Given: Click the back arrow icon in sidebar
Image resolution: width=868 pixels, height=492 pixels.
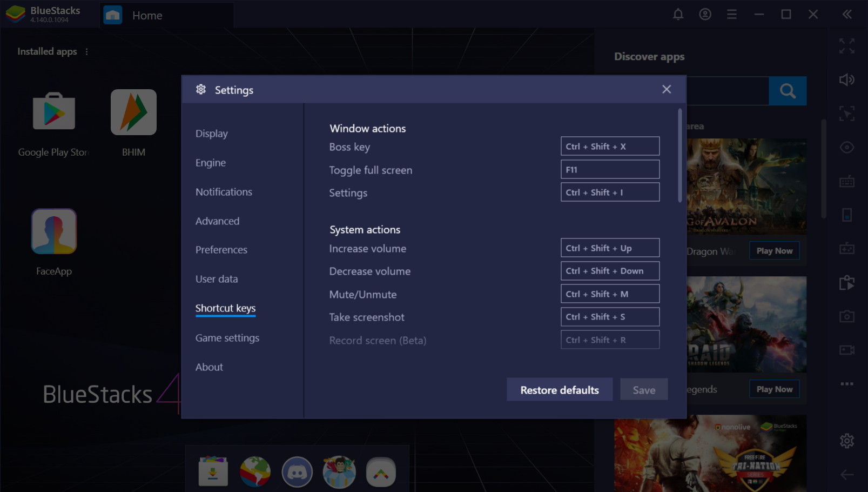Looking at the screenshot, I should (847, 475).
